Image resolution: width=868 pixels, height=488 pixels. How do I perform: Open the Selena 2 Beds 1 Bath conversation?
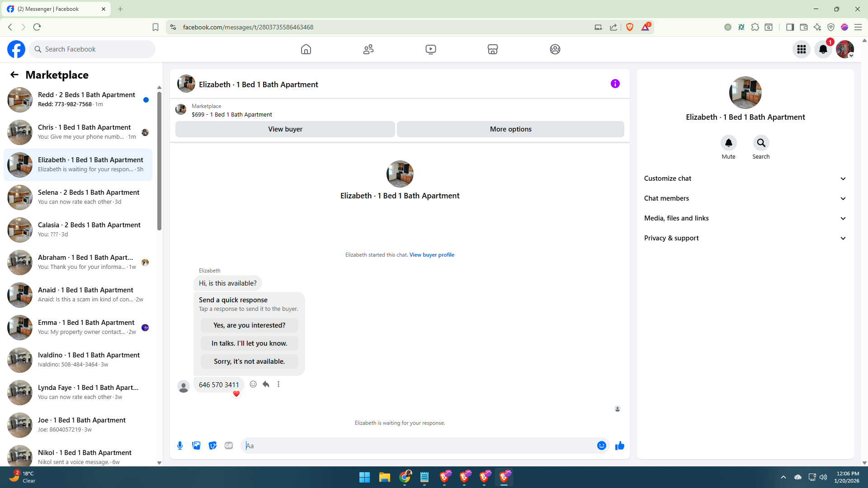coord(78,197)
